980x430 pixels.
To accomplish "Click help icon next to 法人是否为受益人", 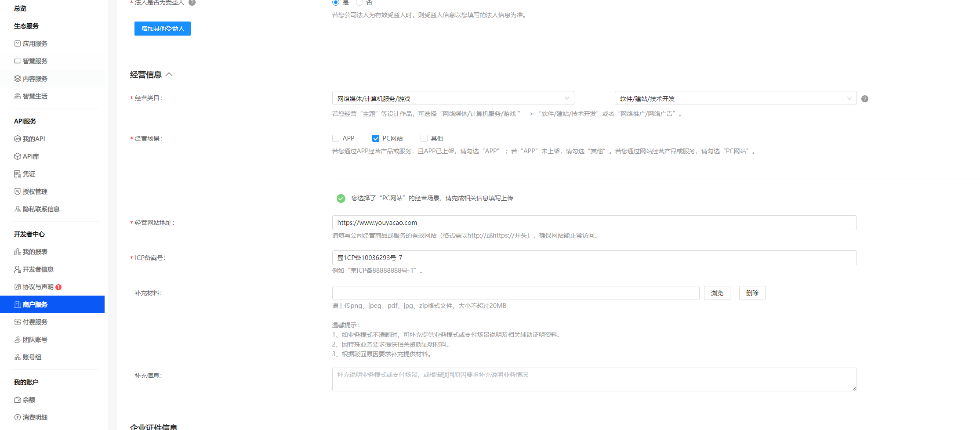I will (x=192, y=2).
